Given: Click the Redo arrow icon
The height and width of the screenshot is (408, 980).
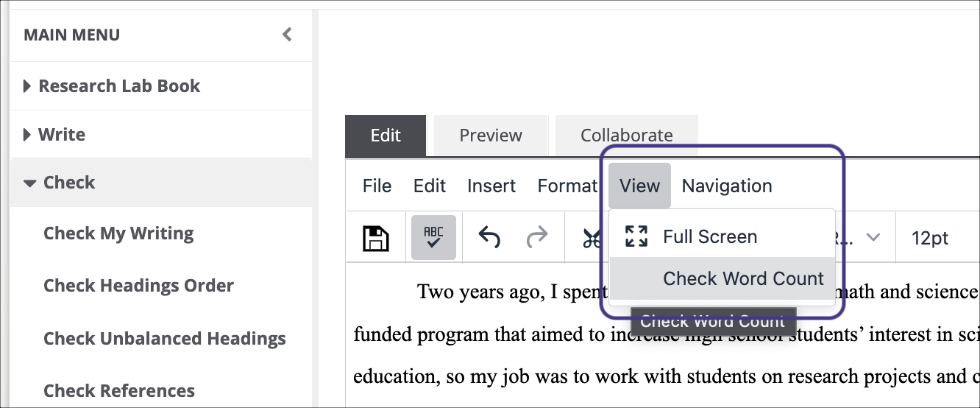Looking at the screenshot, I should [x=537, y=237].
